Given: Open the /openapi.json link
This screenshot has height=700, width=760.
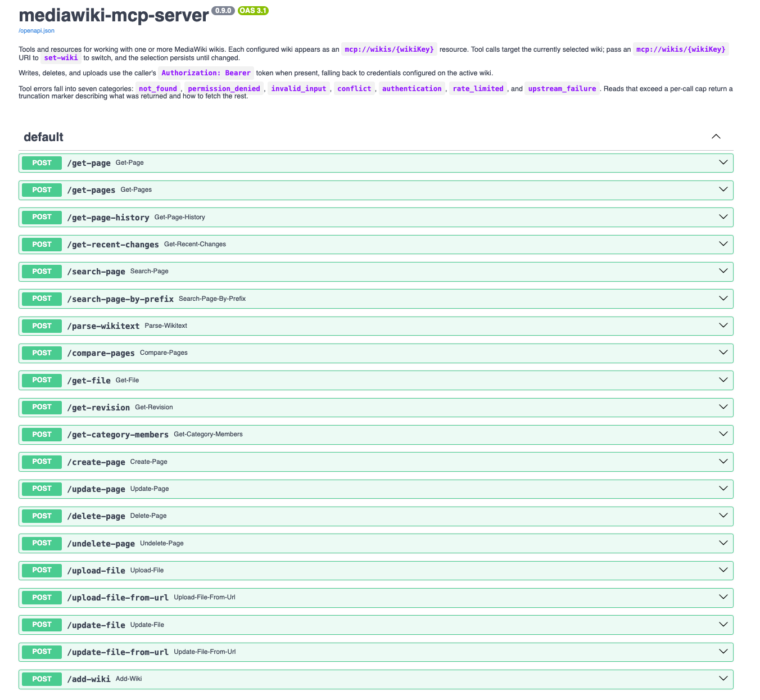Looking at the screenshot, I should pyautogui.click(x=37, y=30).
